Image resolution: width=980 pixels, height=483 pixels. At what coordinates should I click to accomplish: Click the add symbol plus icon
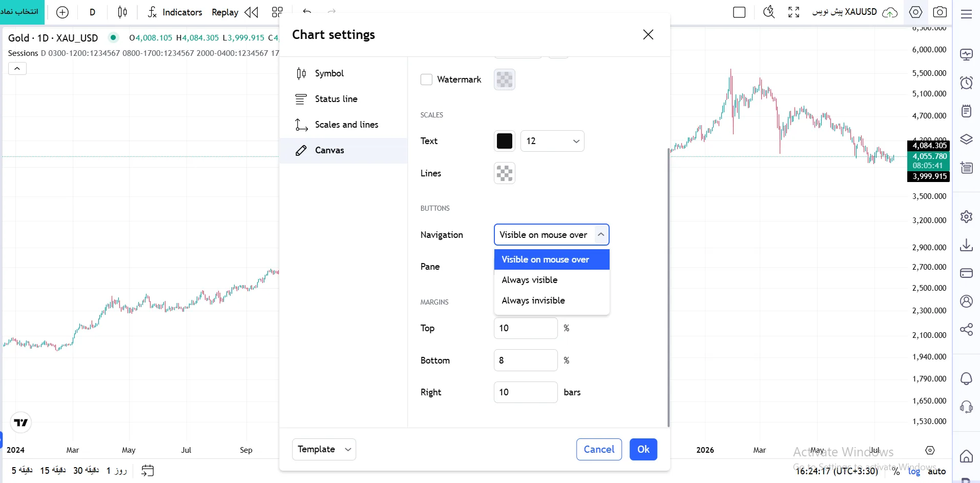(x=62, y=12)
